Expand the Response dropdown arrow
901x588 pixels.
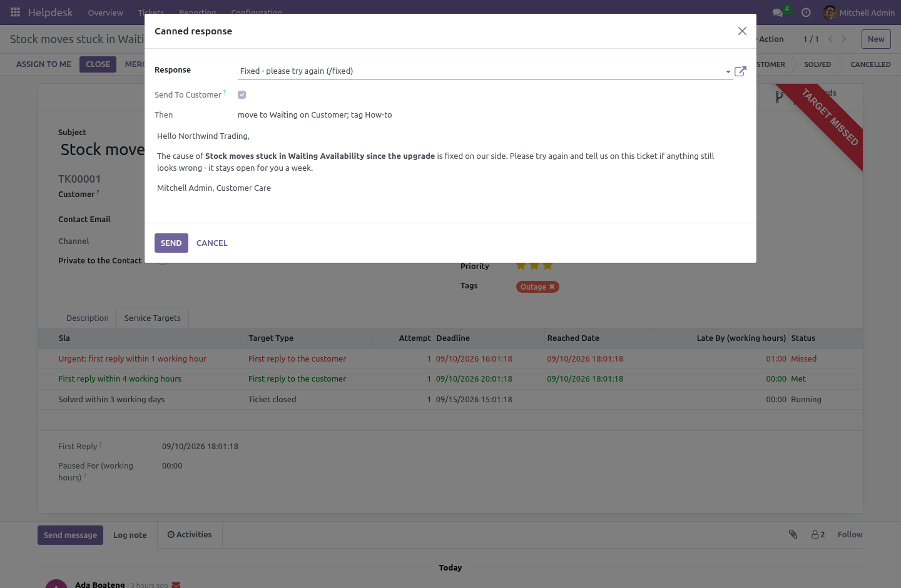click(728, 72)
